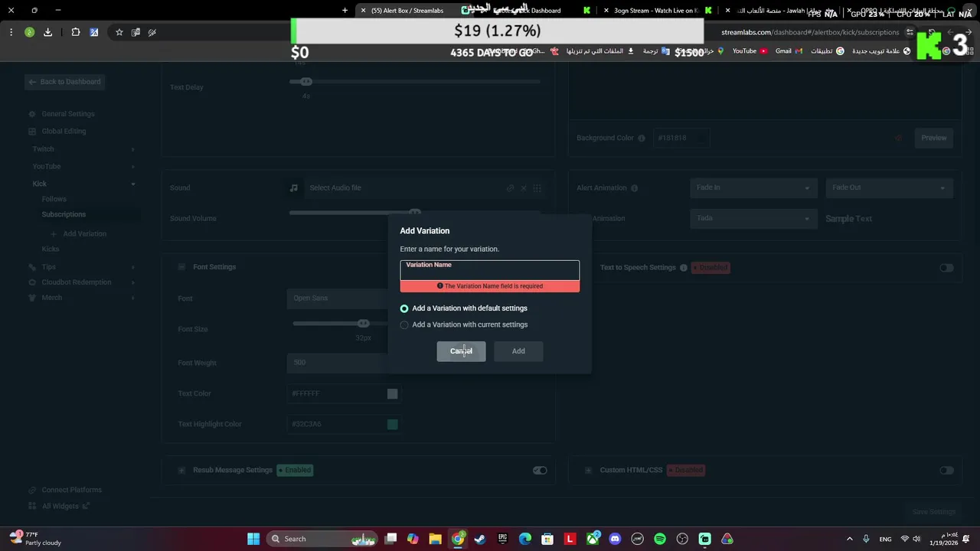The height and width of the screenshot is (551, 980).
Task: Click the browser downloads icon
Action: pos(47,32)
